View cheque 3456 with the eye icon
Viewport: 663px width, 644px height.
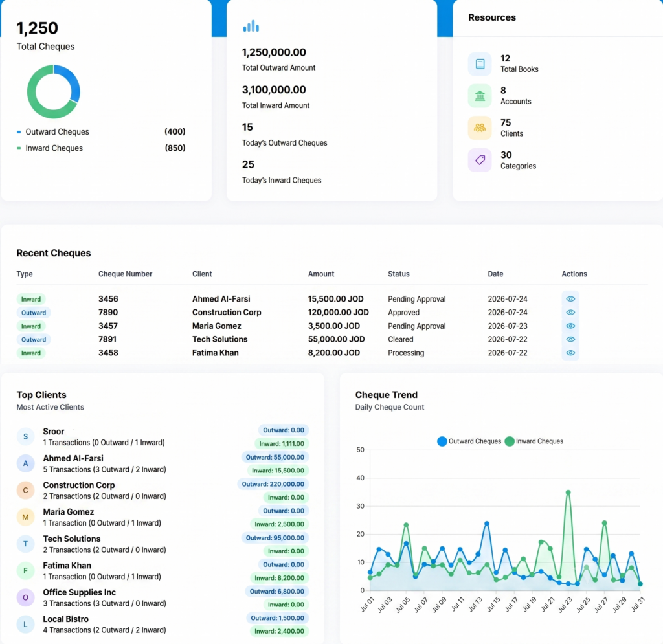click(x=570, y=299)
